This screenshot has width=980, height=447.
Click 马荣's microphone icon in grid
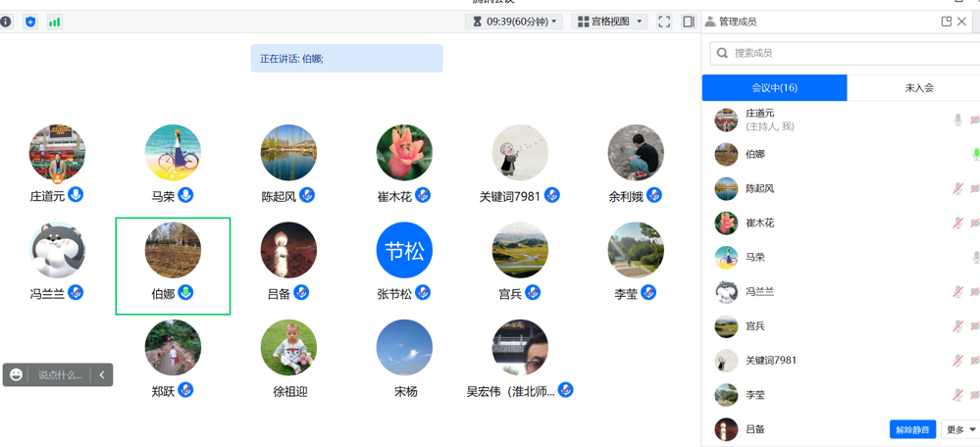click(x=185, y=195)
